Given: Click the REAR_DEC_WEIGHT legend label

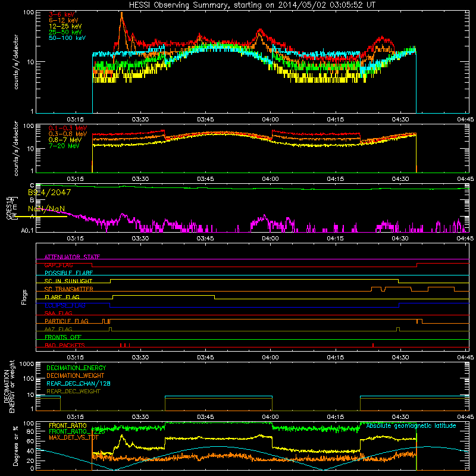Looking at the screenshot, I should coord(73,392).
